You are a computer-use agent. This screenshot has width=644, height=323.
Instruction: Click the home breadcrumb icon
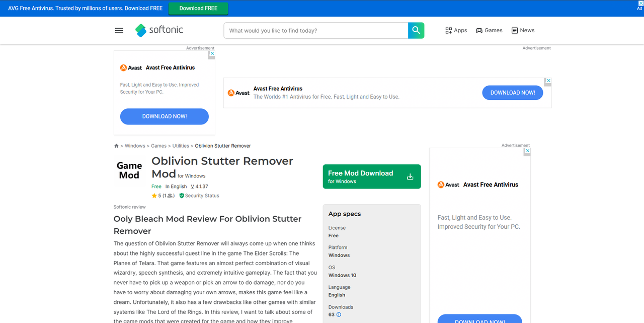click(x=116, y=146)
